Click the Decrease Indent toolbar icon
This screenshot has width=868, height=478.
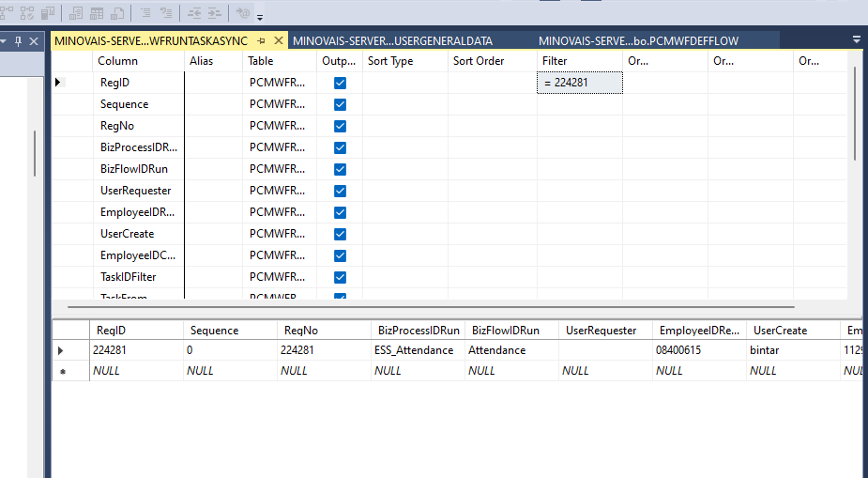(x=194, y=13)
